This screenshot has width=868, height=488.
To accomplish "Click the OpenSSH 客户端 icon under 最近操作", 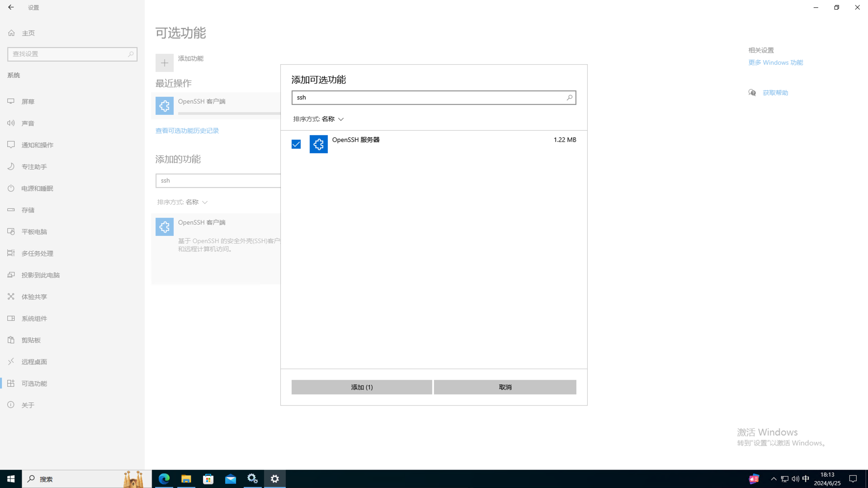I will (x=165, y=106).
